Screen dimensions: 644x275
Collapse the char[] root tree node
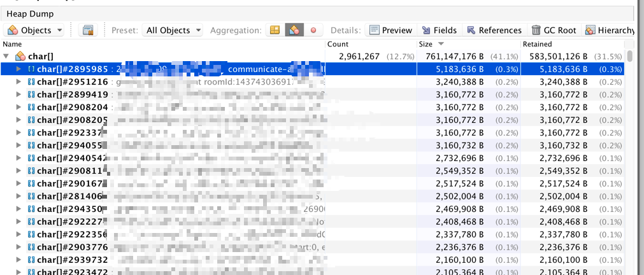click(6, 57)
